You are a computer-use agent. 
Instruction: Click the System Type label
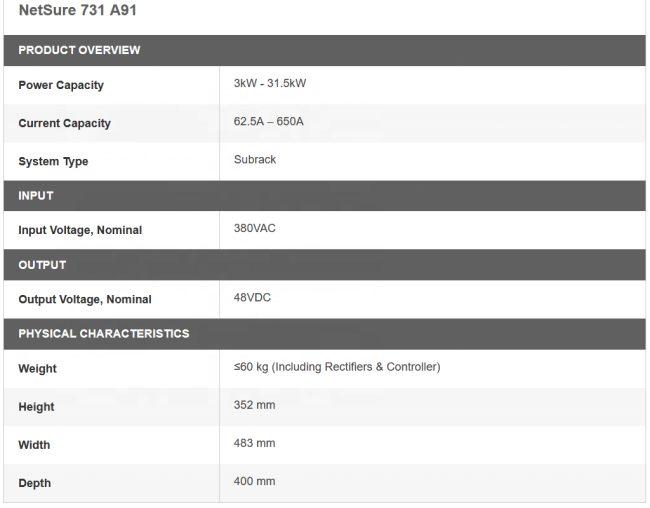(53, 161)
